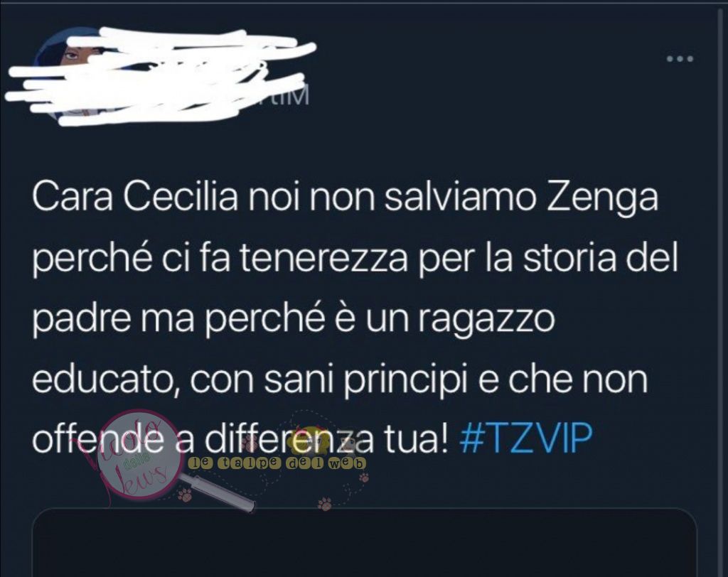Click the magnifying glass handle

click(x=218, y=492)
